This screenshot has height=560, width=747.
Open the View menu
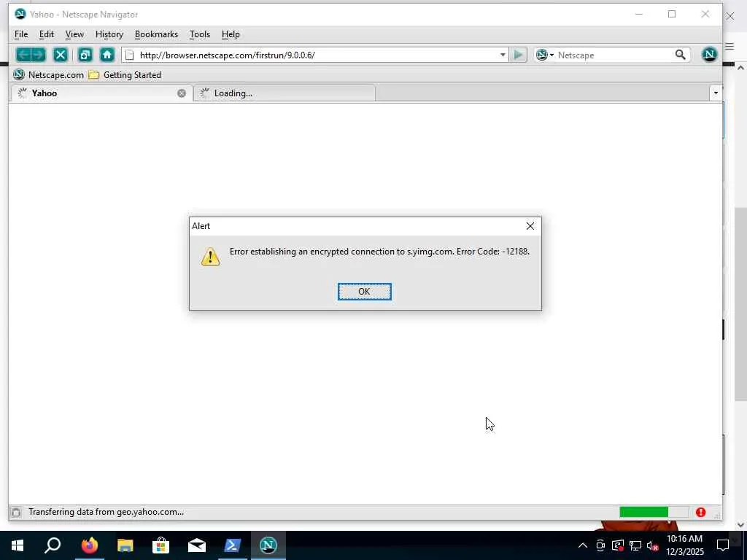coord(74,34)
